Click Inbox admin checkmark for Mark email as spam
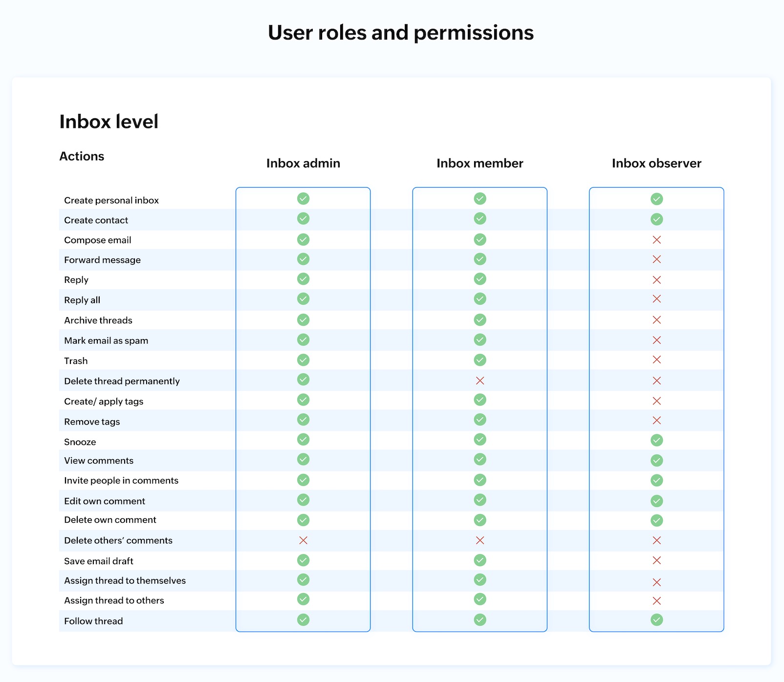The height and width of the screenshot is (682, 784). coord(303,340)
